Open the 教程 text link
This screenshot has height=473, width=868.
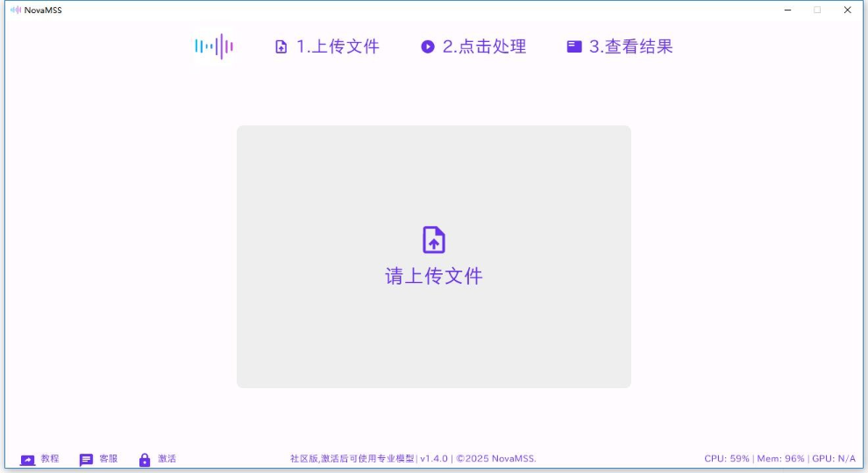click(x=50, y=459)
